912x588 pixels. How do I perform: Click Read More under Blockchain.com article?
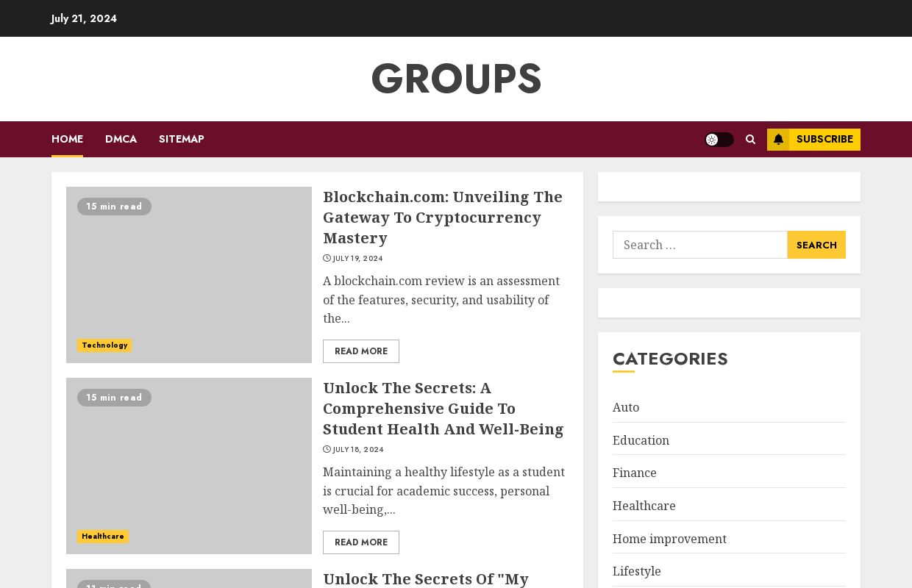(x=361, y=351)
